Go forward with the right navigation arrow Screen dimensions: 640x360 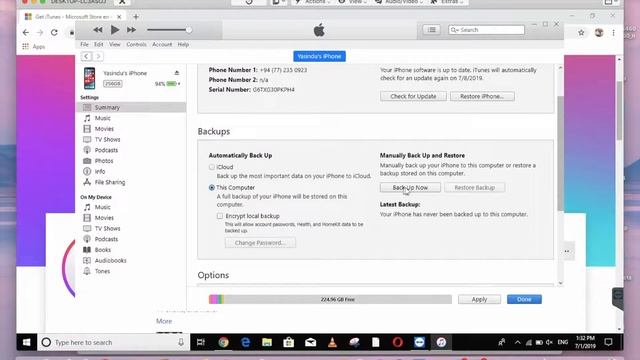point(98,56)
